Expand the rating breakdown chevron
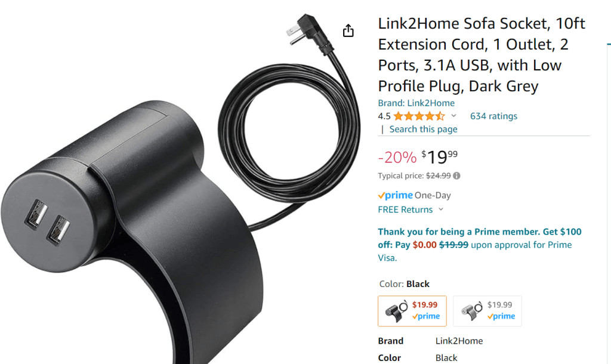 [453, 116]
